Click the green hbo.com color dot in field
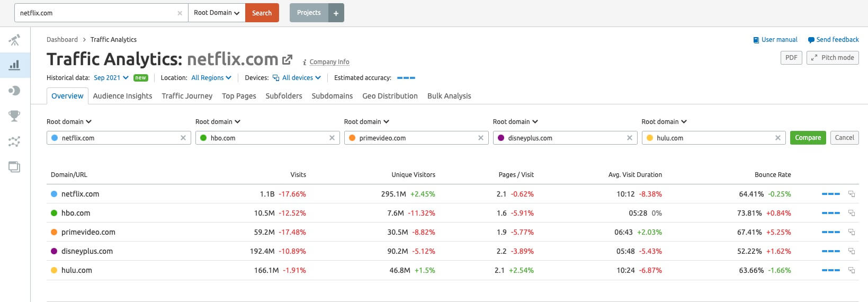 203,138
